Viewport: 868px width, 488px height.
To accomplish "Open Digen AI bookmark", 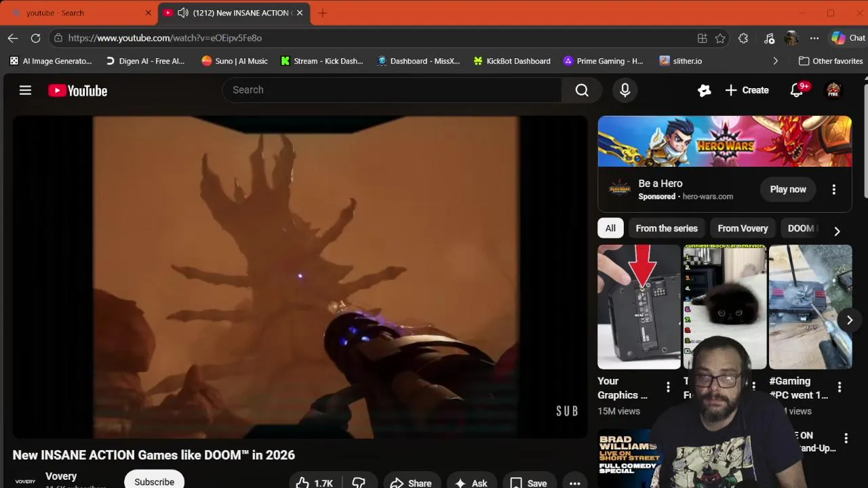I will point(145,61).
